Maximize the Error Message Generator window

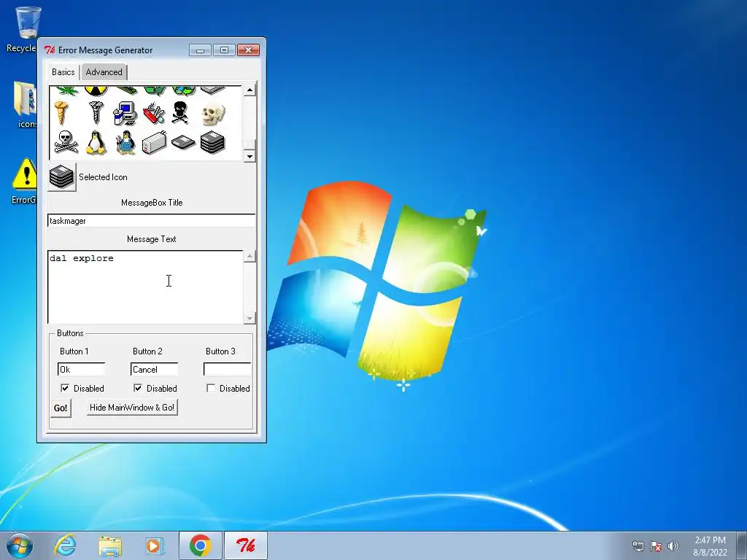click(224, 50)
